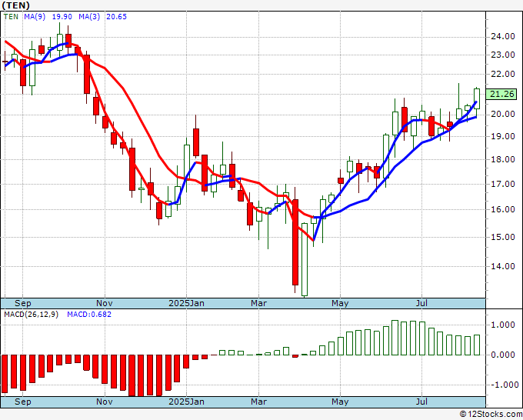Click the 14.00 price axis label
This screenshot has width=523, height=420.
click(503, 266)
